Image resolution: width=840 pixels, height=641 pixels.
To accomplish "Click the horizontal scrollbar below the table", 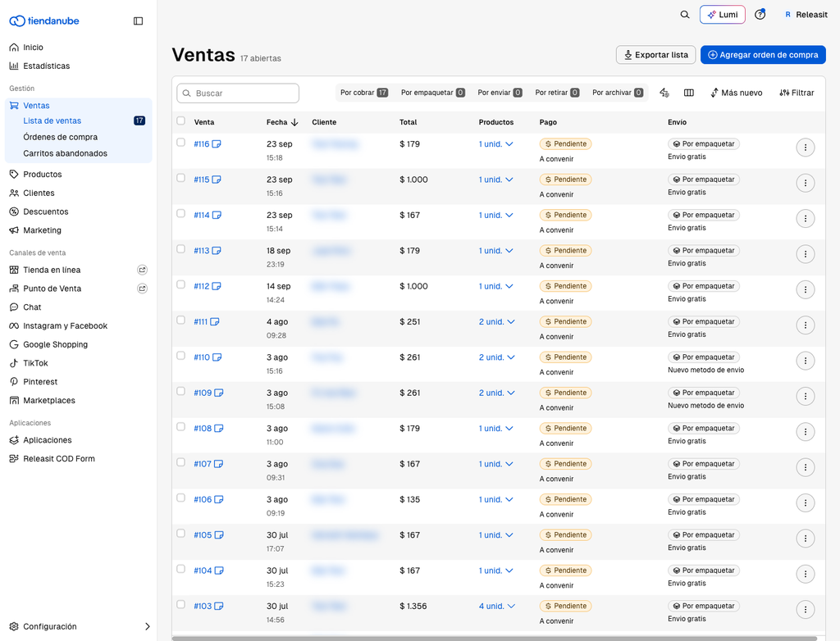I will tap(495, 639).
